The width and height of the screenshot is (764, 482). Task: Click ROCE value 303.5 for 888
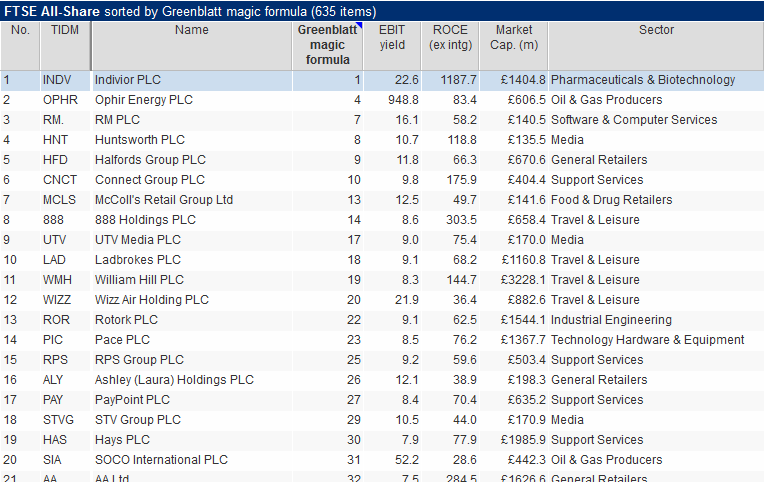coord(461,220)
